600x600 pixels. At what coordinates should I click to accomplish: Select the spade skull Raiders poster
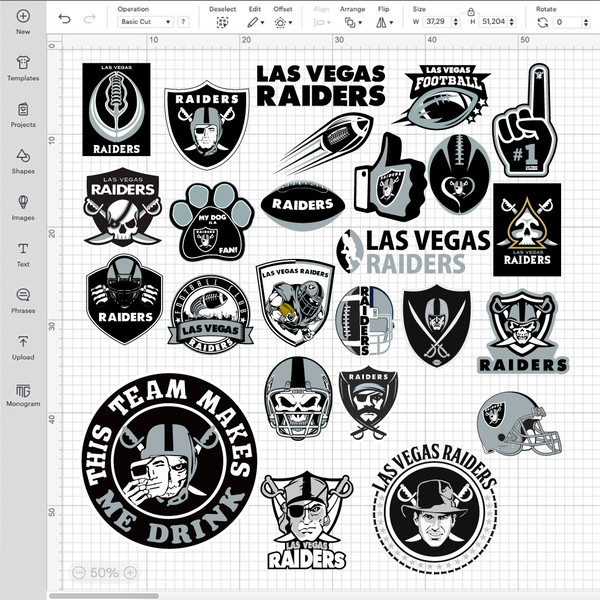pyautogui.click(x=527, y=230)
